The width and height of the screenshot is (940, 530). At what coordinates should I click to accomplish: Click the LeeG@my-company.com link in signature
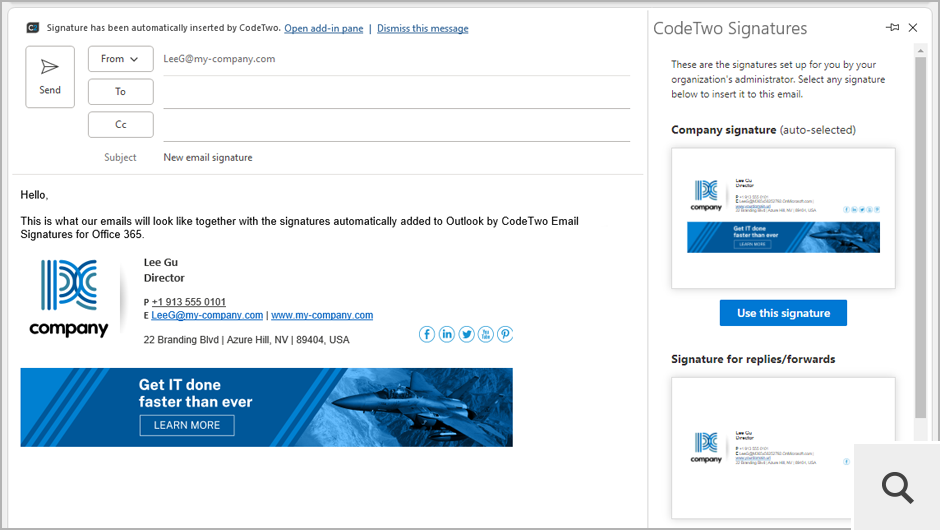tap(207, 315)
